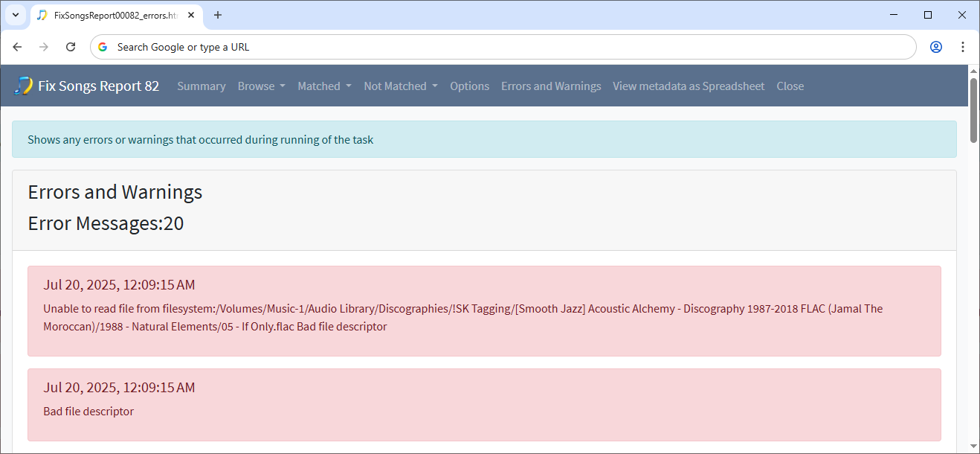Click the Fix Songs Report 82 title

[98, 86]
